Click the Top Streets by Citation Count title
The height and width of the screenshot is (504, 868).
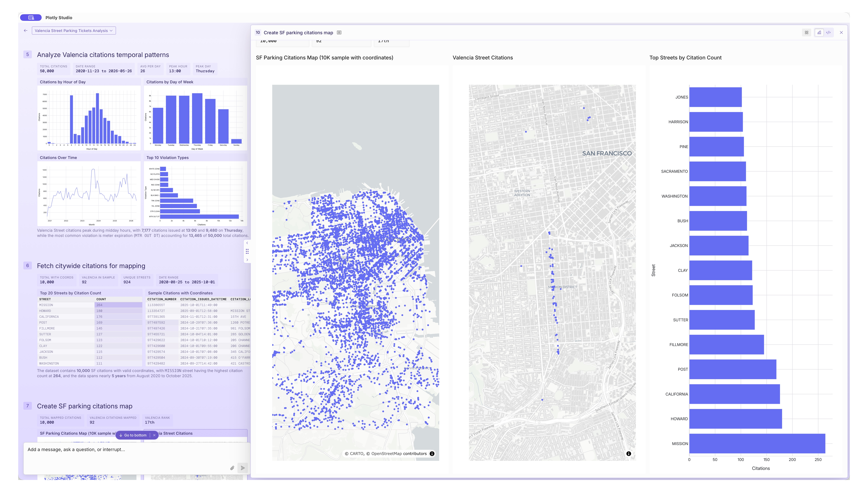pos(686,58)
